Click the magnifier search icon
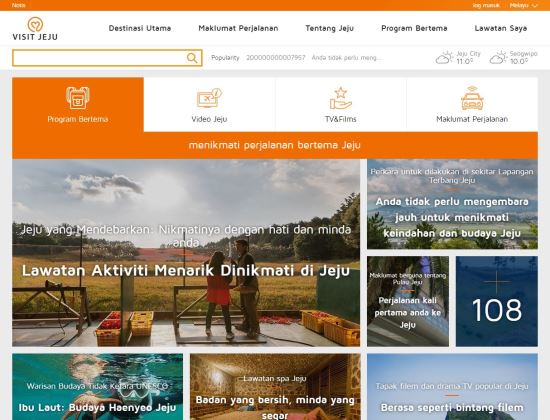Image resolution: width=550 pixels, height=420 pixels. (192, 58)
